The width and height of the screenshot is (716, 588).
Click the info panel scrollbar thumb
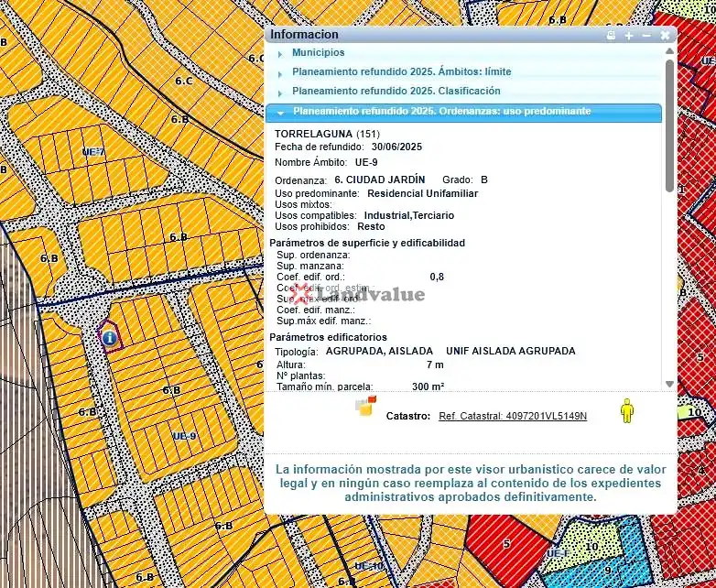click(669, 125)
